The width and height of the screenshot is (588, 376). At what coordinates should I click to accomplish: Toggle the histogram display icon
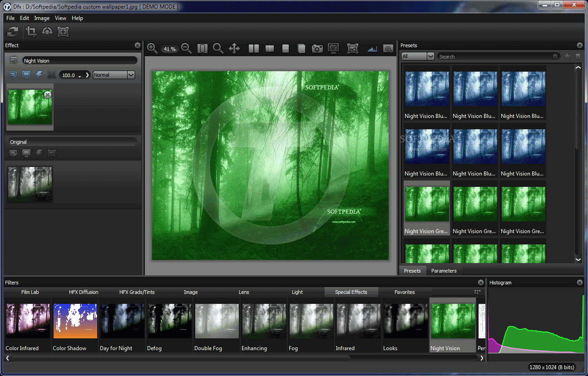coord(372,49)
